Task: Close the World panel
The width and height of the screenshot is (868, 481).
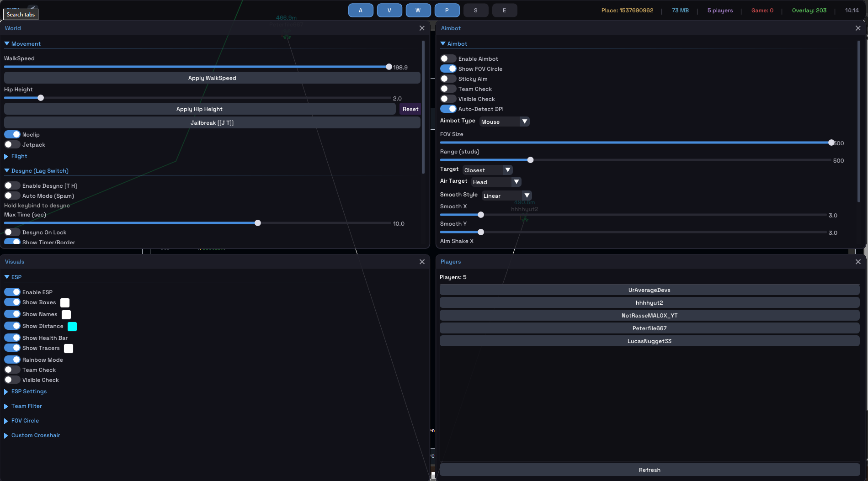Action: 422,28
